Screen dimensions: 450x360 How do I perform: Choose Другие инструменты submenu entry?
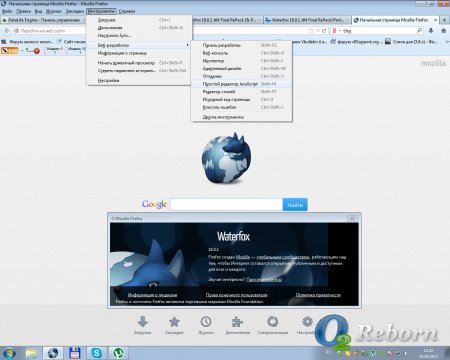click(x=242, y=117)
